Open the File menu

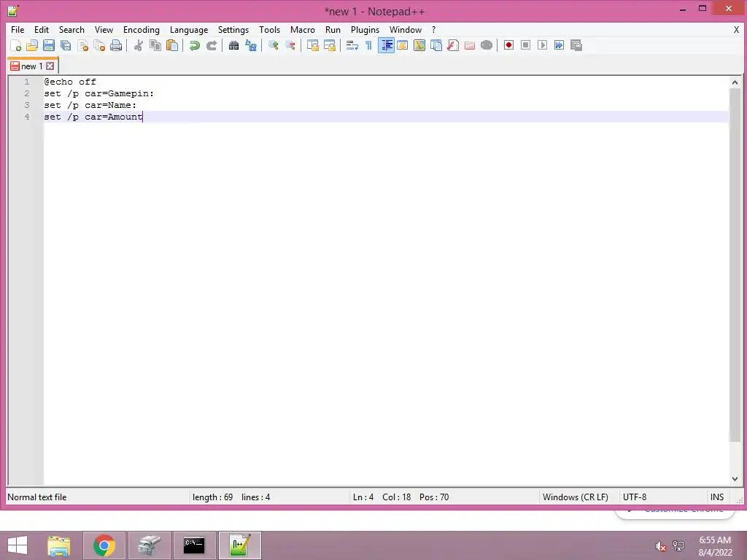point(18,29)
